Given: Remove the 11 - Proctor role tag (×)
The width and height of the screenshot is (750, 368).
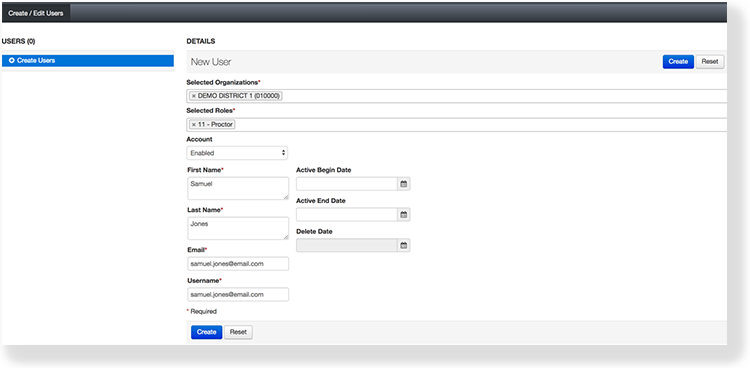Looking at the screenshot, I should 194,125.
